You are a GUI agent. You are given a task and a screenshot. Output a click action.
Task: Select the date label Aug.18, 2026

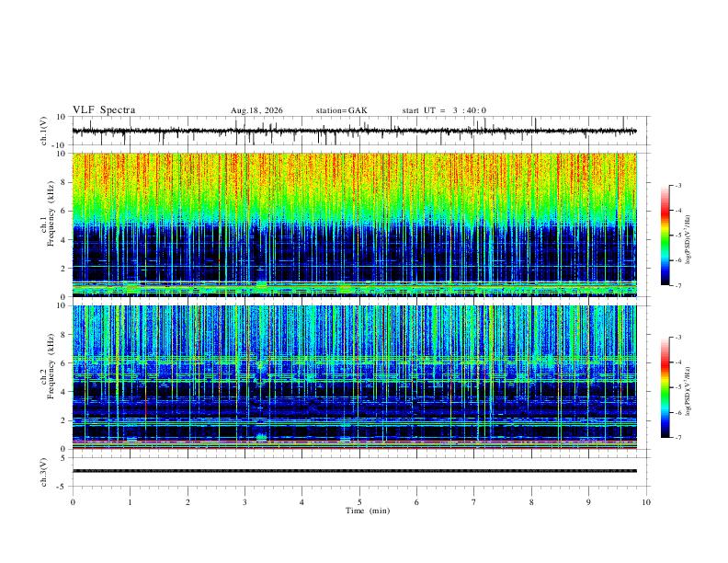[256, 110]
